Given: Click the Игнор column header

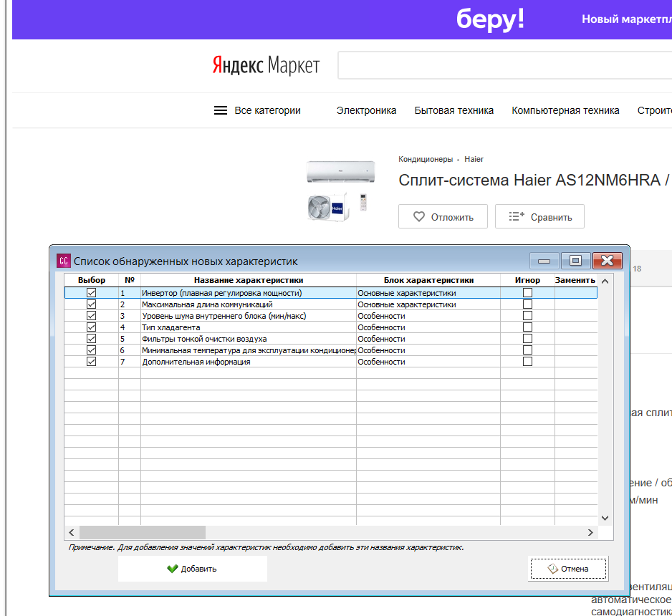Looking at the screenshot, I should tap(527, 280).
